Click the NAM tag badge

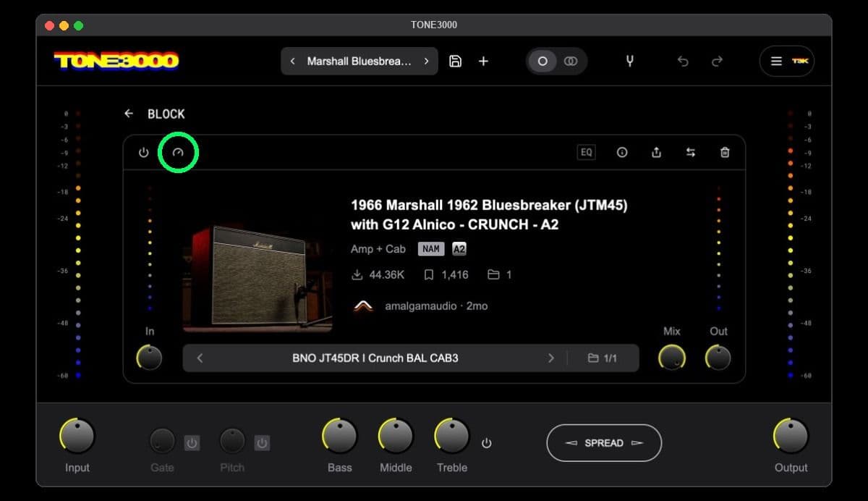tap(431, 249)
